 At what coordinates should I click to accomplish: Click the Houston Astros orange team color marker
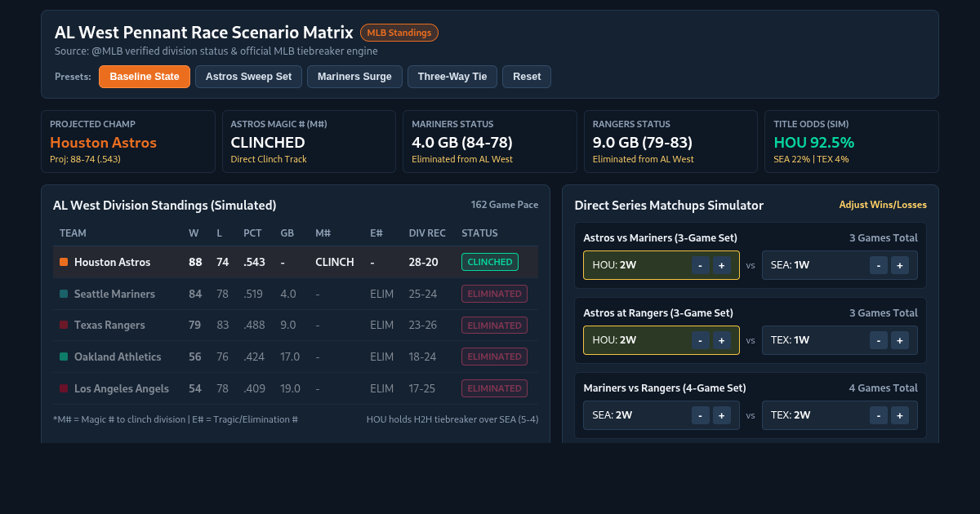64,263
